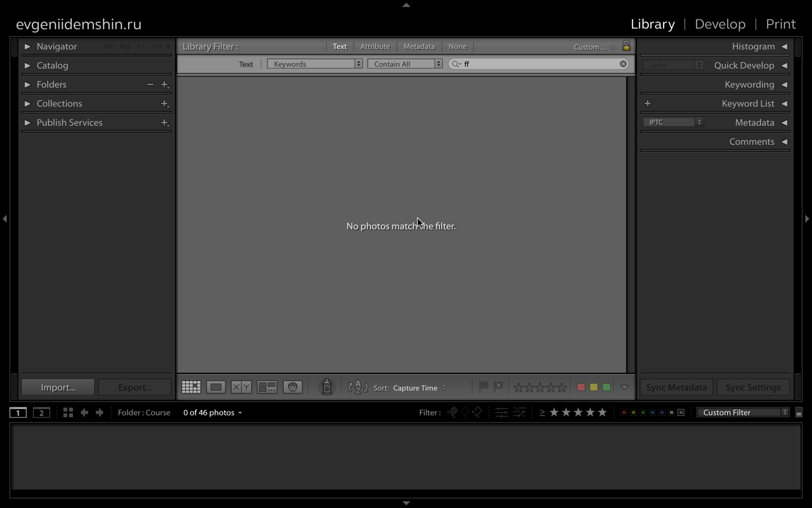Select the Text filter tab
The height and width of the screenshot is (508, 812).
point(340,46)
